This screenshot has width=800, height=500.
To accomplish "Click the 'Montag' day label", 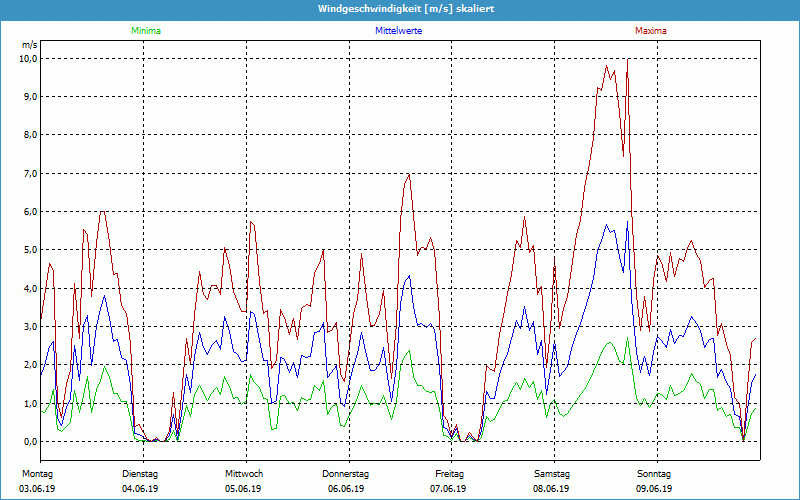I will click(x=37, y=474).
